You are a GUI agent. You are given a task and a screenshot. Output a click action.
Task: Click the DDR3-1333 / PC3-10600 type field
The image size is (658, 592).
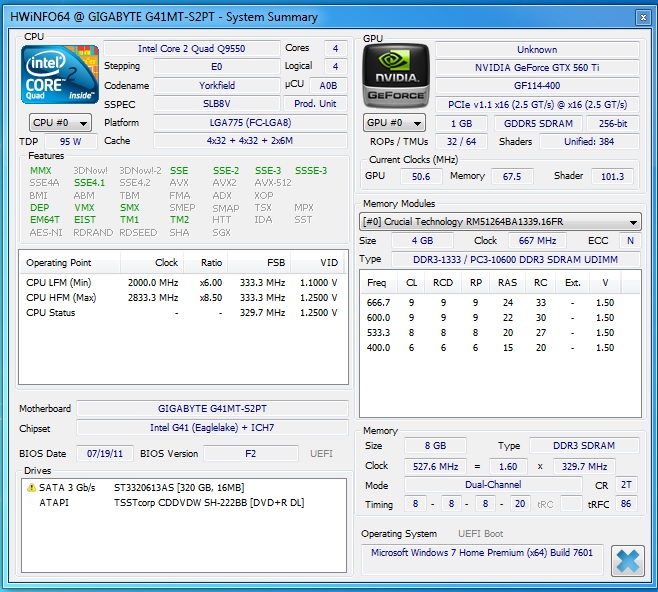point(516,260)
